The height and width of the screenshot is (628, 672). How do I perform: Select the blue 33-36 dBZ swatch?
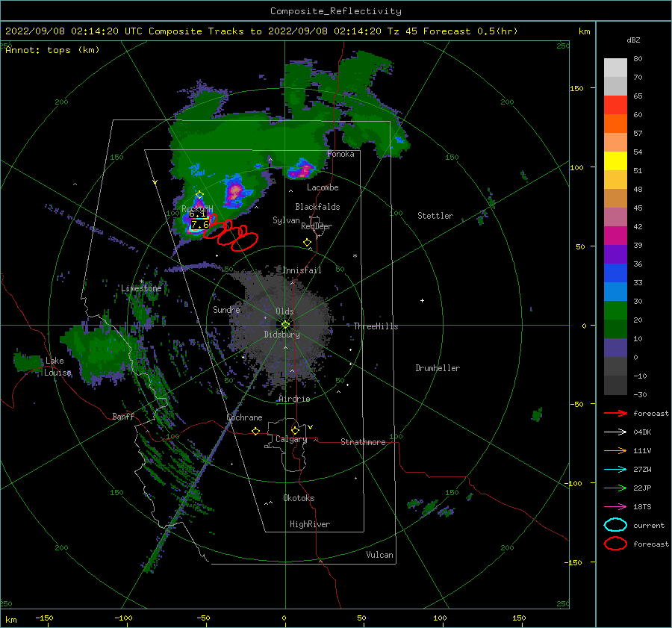click(615, 273)
